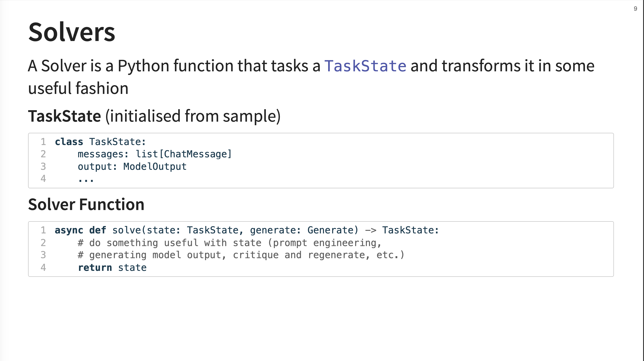Click the 'return state' code line
The width and height of the screenshot is (644, 361).
[112, 267]
